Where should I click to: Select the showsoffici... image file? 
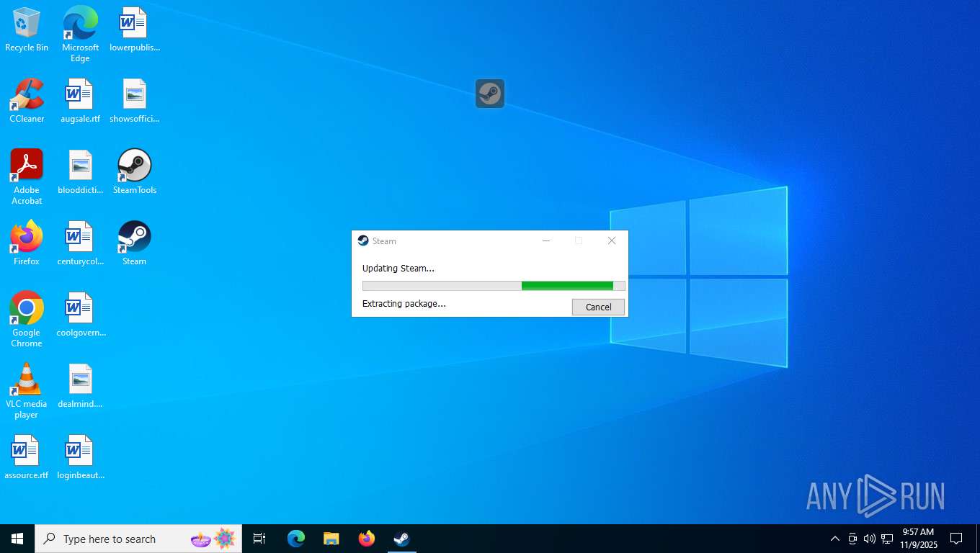tap(134, 101)
